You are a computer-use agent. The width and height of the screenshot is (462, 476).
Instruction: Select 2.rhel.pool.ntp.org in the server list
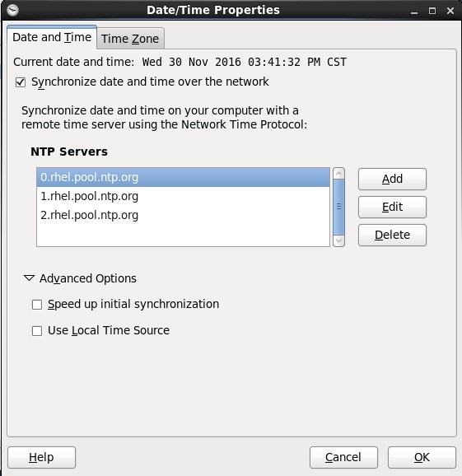click(183, 215)
